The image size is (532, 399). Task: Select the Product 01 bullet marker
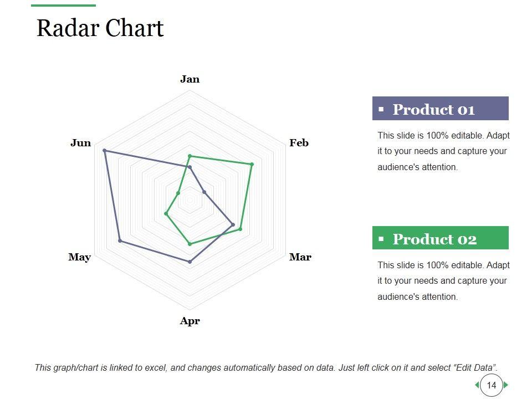click(x=381, y=110)
